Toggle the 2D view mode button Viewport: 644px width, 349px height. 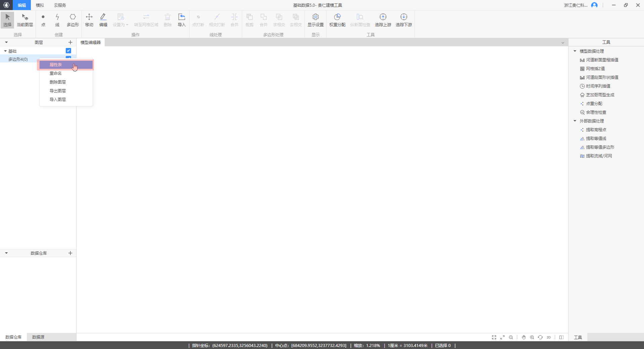549,337
